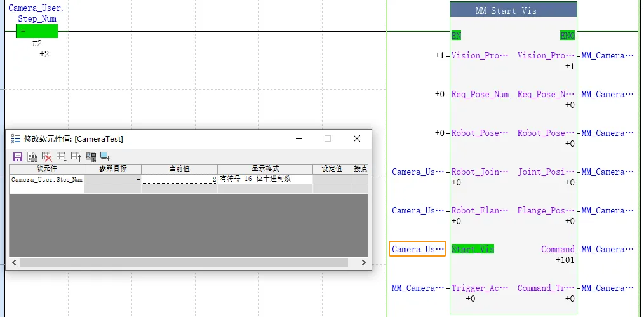
Task: Click MM_Camera… output next to Command_Tr…
Action: tap(607, 288)
